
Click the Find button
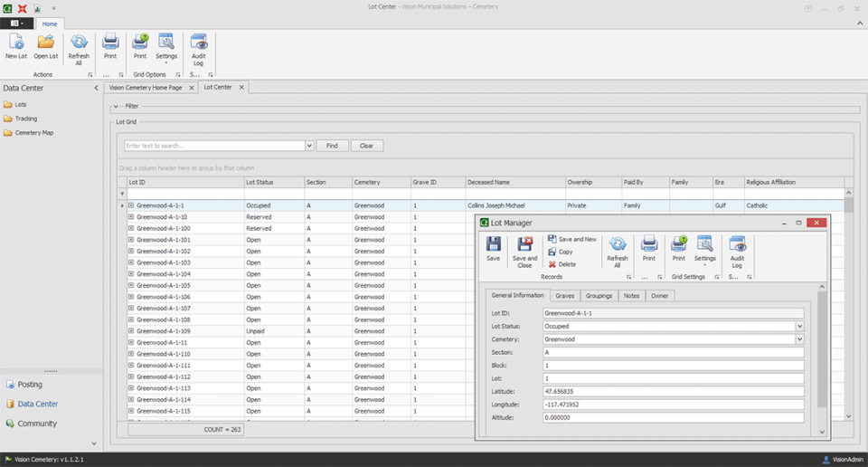[332, 146]
